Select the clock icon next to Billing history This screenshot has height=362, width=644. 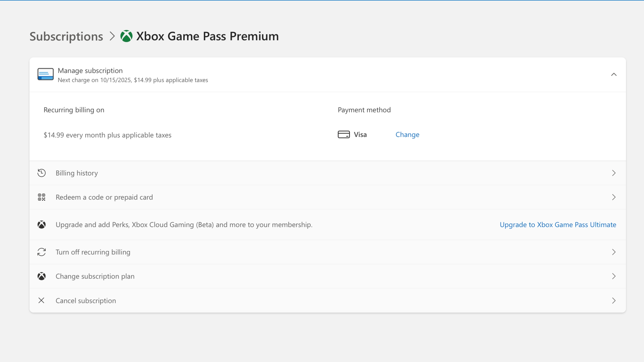tap(42, 173)
